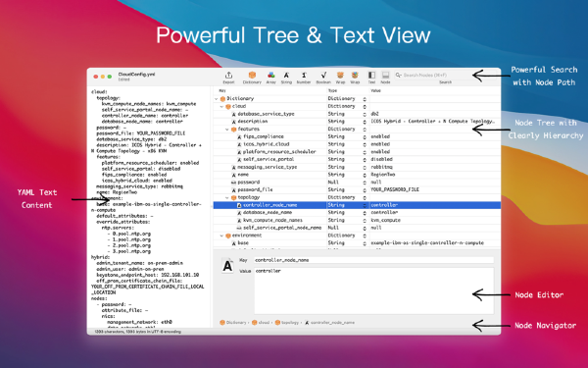
Task: Click the Type column header
Action: coord(332,91)
